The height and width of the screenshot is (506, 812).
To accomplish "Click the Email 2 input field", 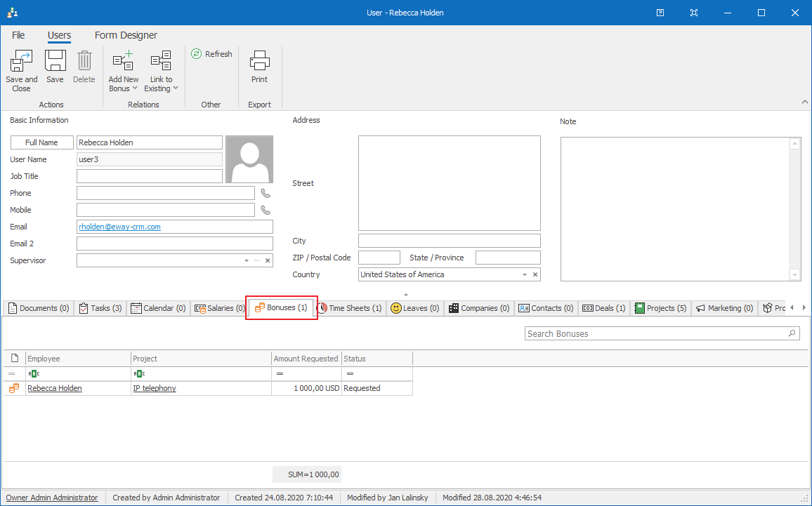I will [x=174, y=244].
